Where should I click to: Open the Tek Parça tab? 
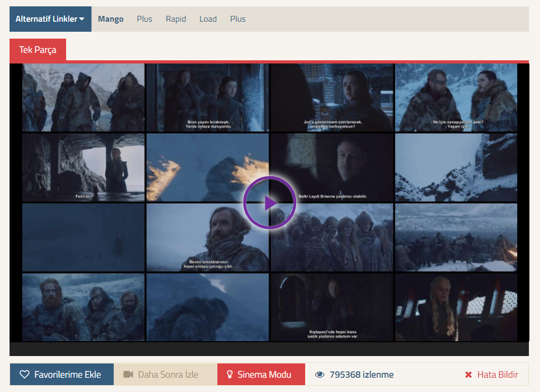point(38,50)
